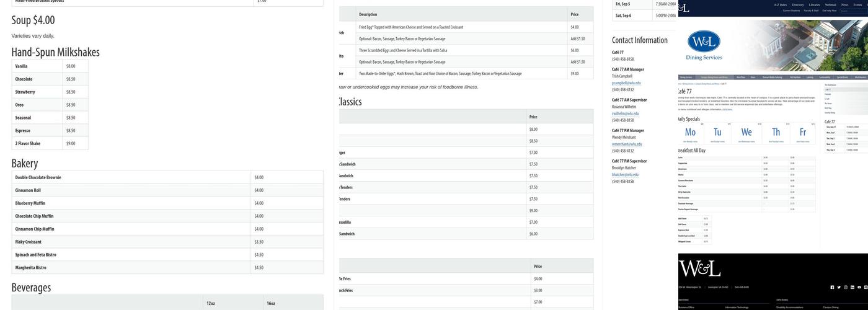The image size is (868, 310).
Task: Click the rwilhelm@wlu.edu email link
Action: [x=625, y=113]
